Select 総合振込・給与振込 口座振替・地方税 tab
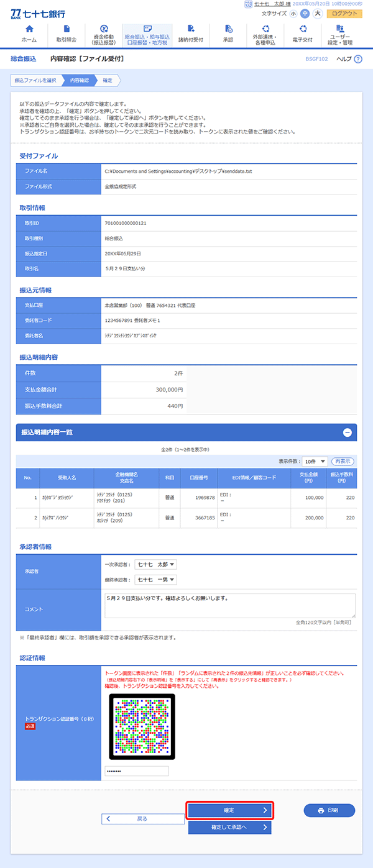Viewport: 373px width, 868px height. click(x=147, y=35)
